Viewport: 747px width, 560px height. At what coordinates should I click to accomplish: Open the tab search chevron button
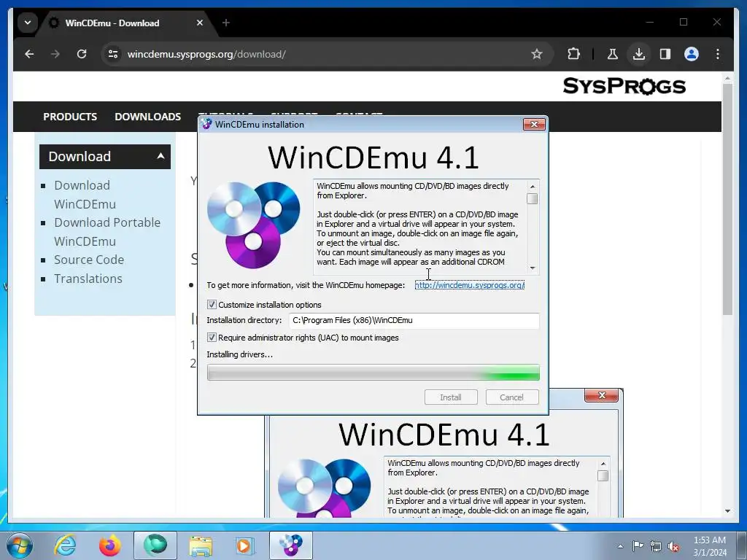click(x=28, y=23)
